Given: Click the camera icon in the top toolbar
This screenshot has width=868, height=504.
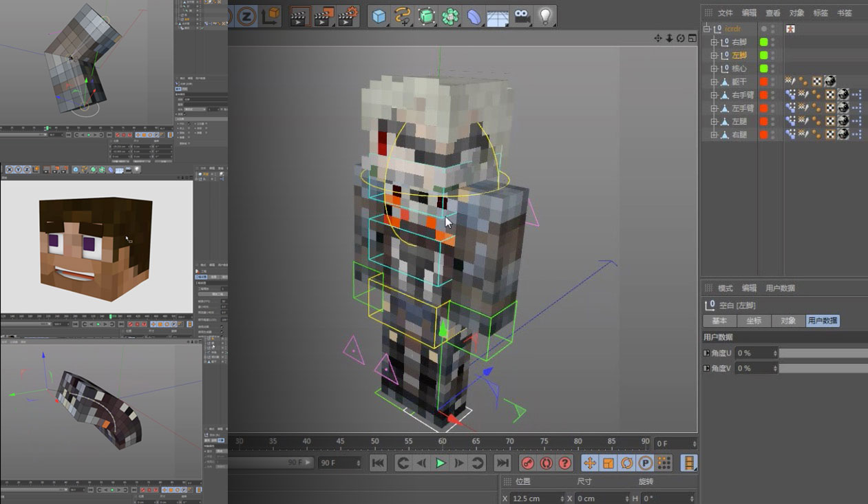Looking at the screenshot, I should (x=520, y=17).
